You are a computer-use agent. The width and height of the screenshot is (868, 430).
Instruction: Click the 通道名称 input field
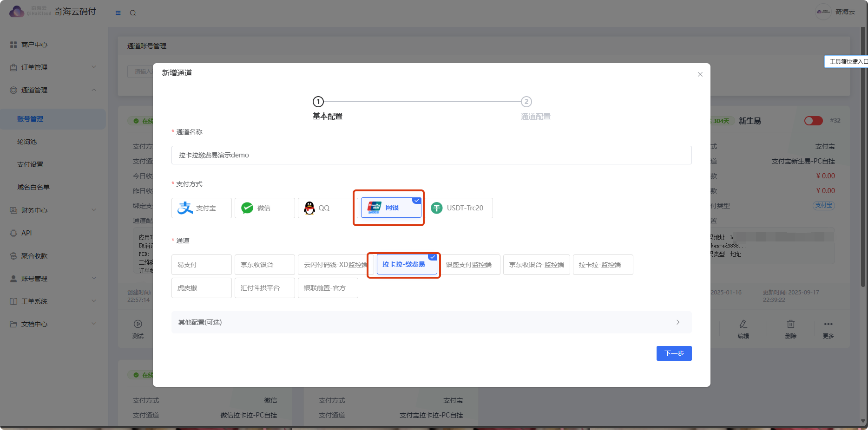pyautogui.click(x=431, y=155)
